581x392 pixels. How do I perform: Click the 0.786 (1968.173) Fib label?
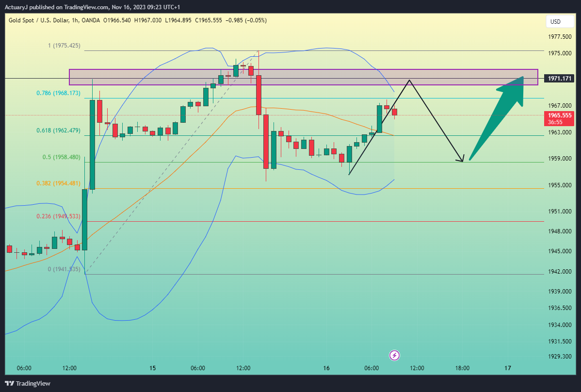(58, 93)
